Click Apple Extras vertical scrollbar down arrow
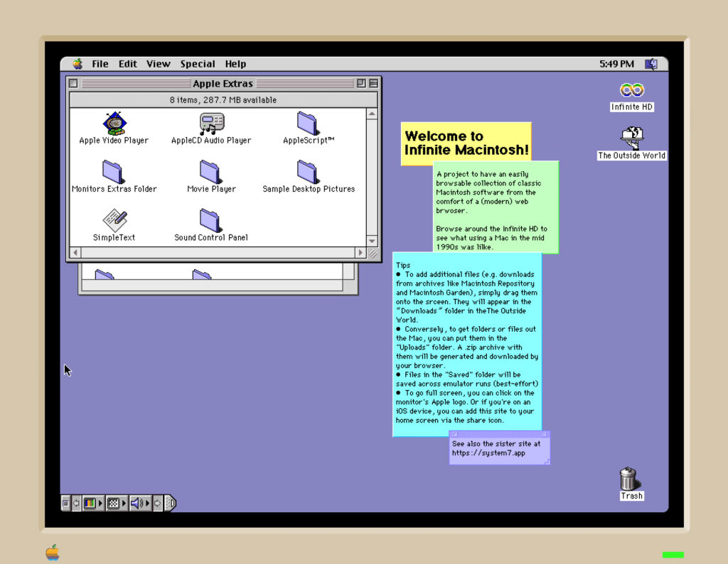728x564 pixels. click(x=372, y=242)
